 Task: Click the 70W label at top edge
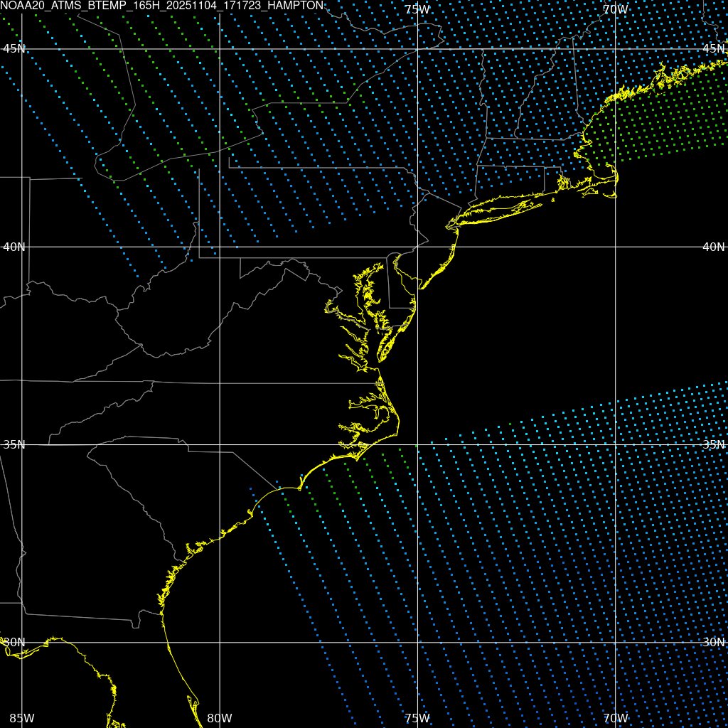[614, 9]
